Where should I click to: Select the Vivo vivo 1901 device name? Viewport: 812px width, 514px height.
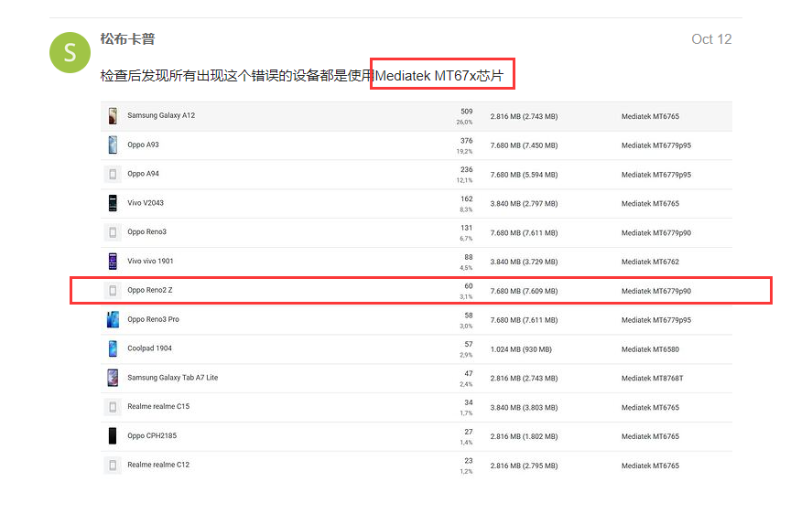click(150, 261)
